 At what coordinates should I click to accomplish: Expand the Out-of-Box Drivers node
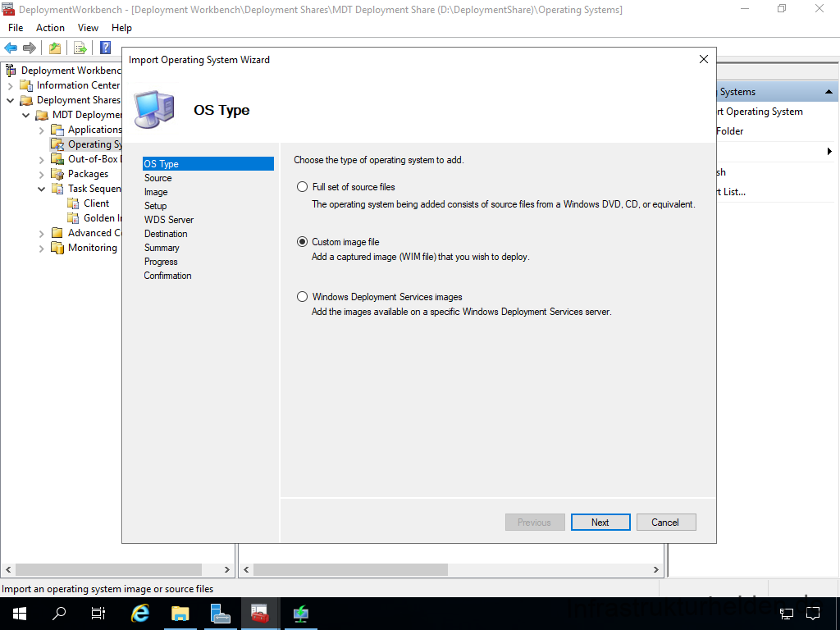[x=41, y=160]
